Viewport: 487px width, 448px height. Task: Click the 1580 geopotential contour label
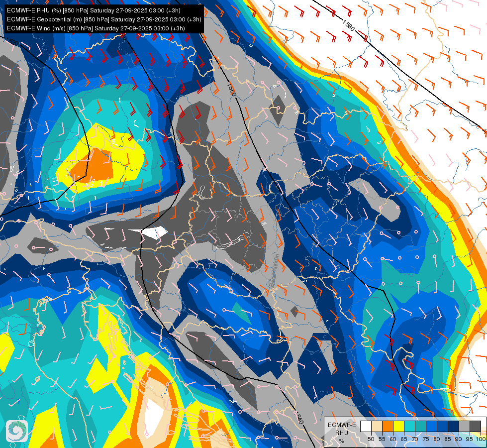(349, 25)
